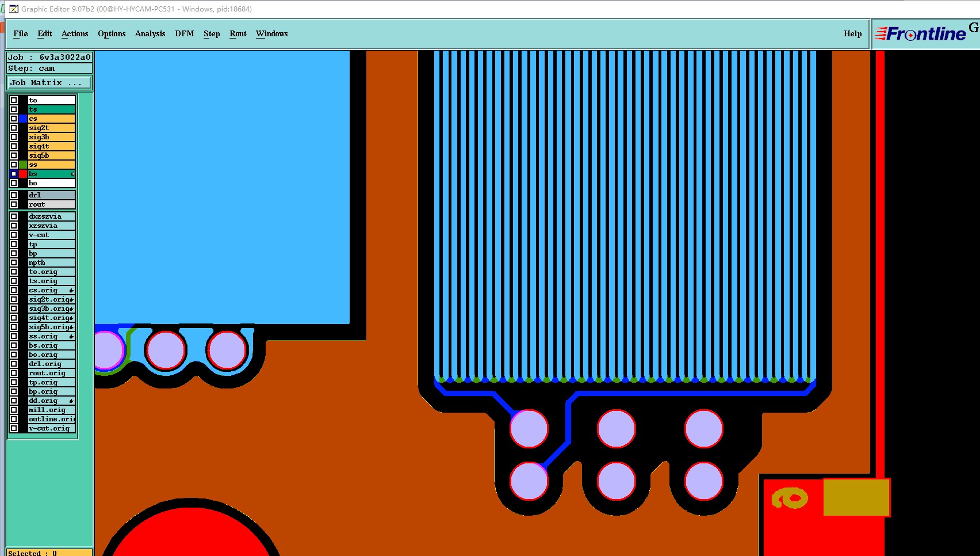Click the red color swatch of bs layer
Image resolution: width=980 pixels, height=556 pixels.
(x=23, y=174)
